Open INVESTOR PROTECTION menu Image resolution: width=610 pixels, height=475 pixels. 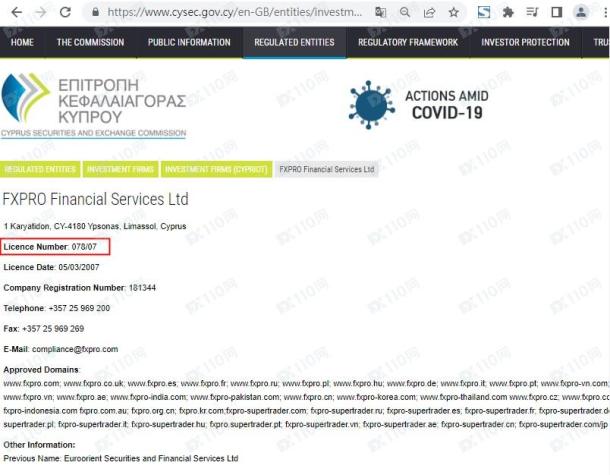[x=525, y=42]
